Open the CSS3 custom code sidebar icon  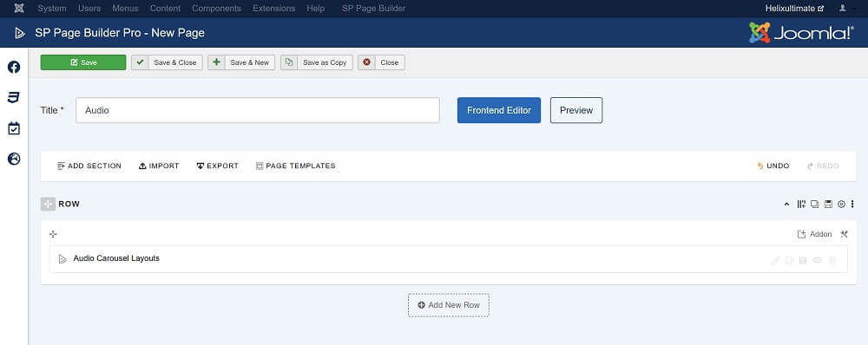tap(14, 97)
